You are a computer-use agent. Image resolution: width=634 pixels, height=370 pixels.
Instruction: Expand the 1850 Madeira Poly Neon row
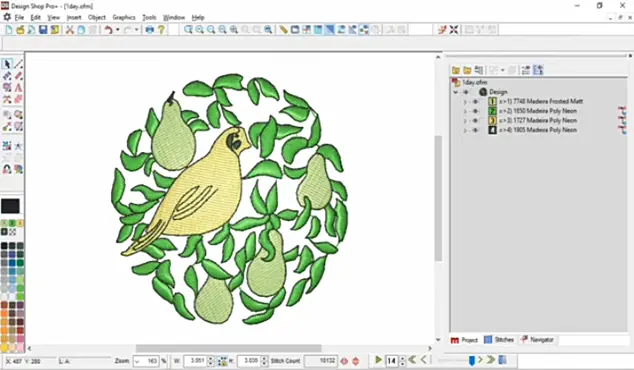[465, 111]
